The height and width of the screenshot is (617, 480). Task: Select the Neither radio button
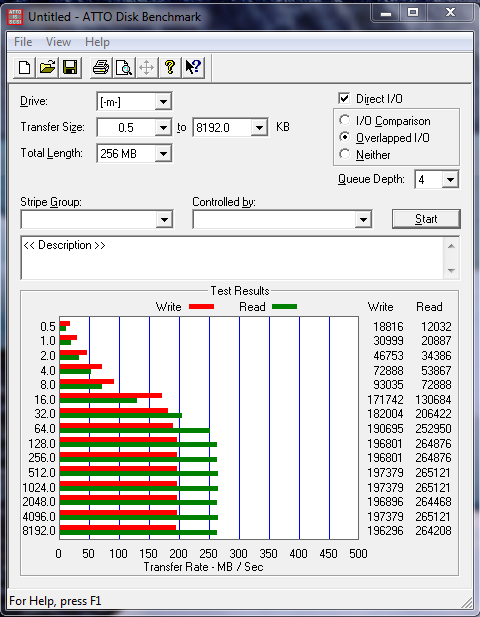tap(344, 154)
